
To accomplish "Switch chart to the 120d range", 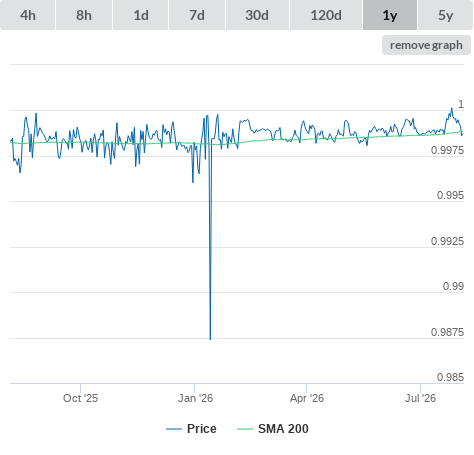I will pos(326,15).
